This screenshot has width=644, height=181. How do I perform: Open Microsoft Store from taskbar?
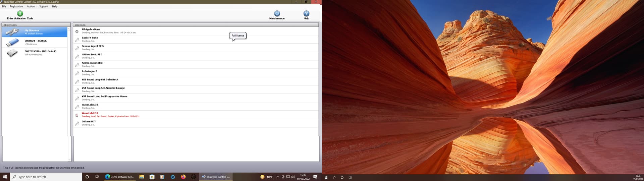(x=152, y=177)
